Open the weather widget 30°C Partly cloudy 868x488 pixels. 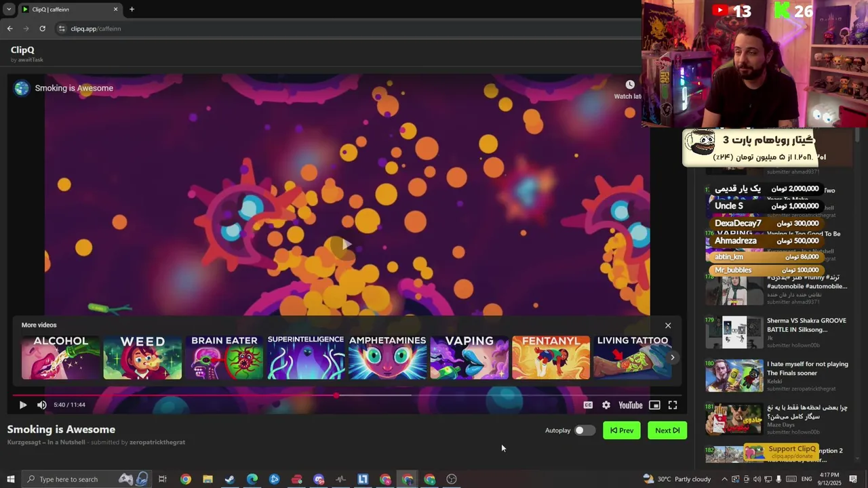pyautogui.click(x=677, y=479)
